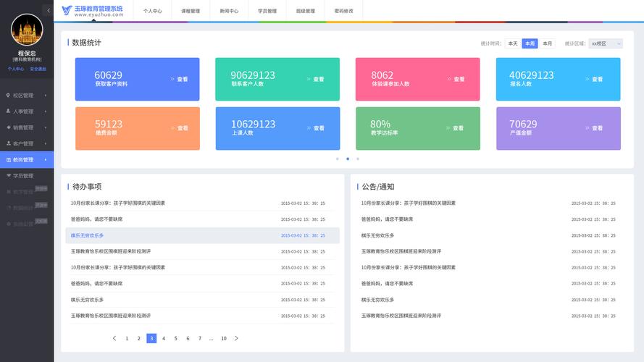
Task: Open the 学员管理 top navigation tab
Action: tap(267, 11)
